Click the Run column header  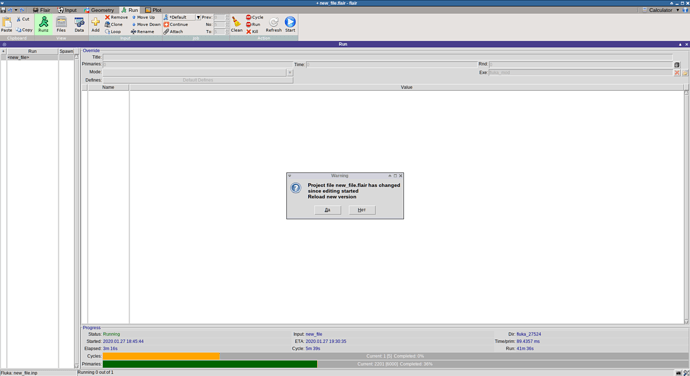(33, 51)
